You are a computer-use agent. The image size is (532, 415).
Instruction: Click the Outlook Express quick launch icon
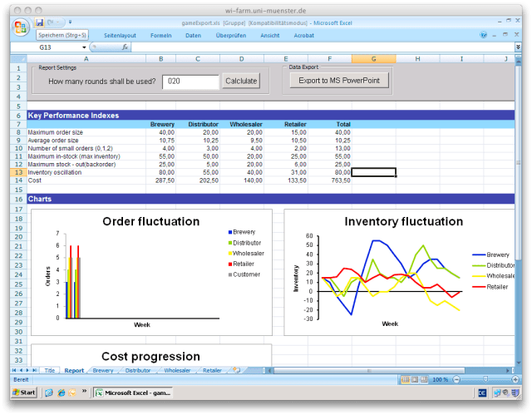point(72,393)
